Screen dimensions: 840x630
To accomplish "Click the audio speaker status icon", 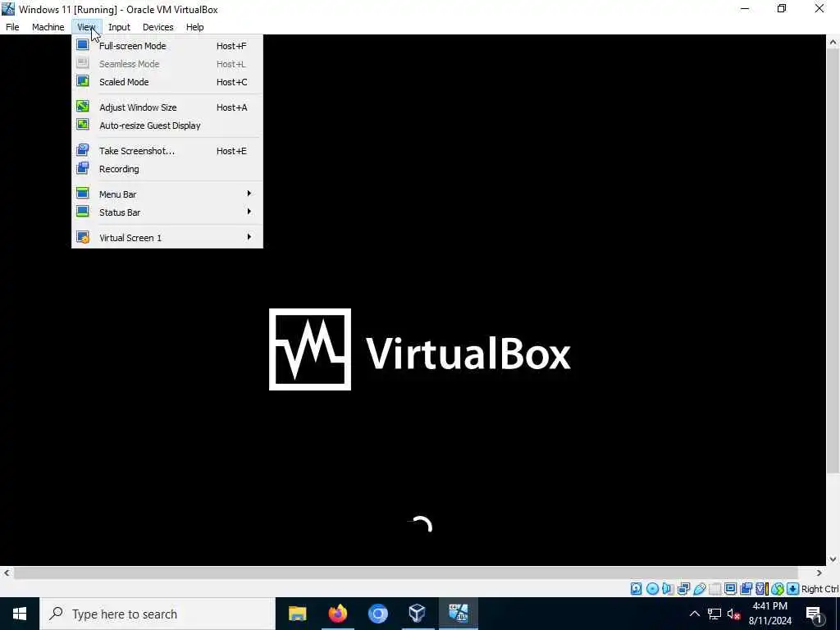I will pyautogui.click(x=668, y=589).
